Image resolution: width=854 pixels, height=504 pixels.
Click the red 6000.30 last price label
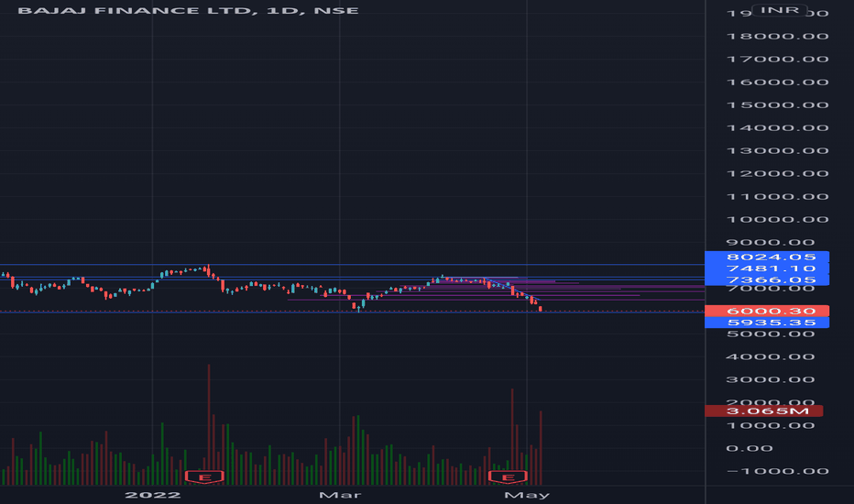(767, 311)
